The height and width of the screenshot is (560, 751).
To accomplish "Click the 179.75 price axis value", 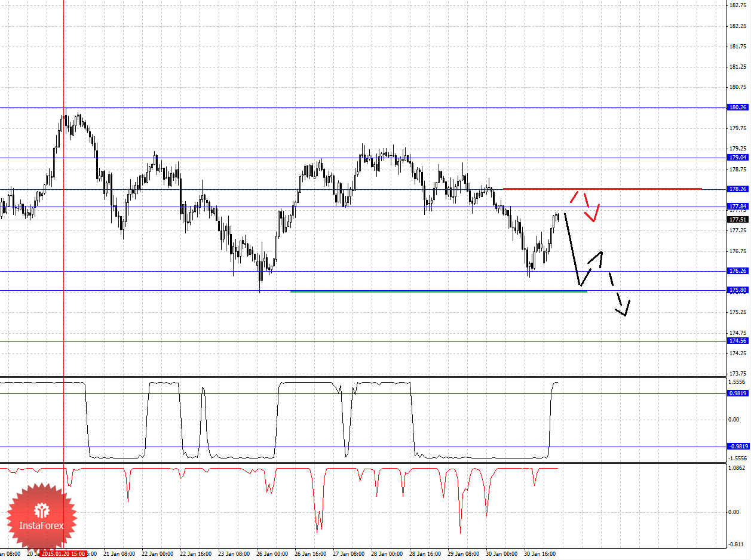I will point(739,128).
